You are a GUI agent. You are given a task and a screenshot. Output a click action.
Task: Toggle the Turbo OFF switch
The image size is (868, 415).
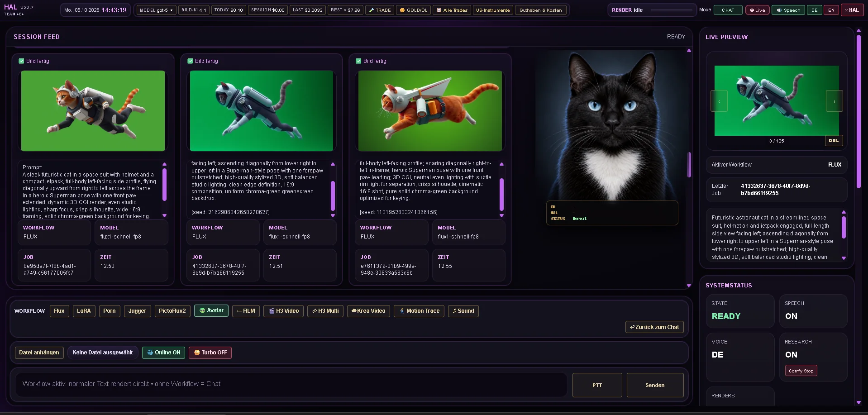(x=210, y=353)
